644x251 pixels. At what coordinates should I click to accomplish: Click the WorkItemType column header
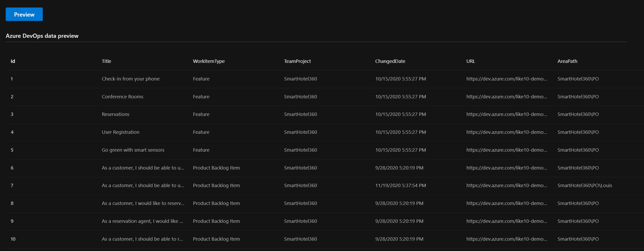pos(208,61)
